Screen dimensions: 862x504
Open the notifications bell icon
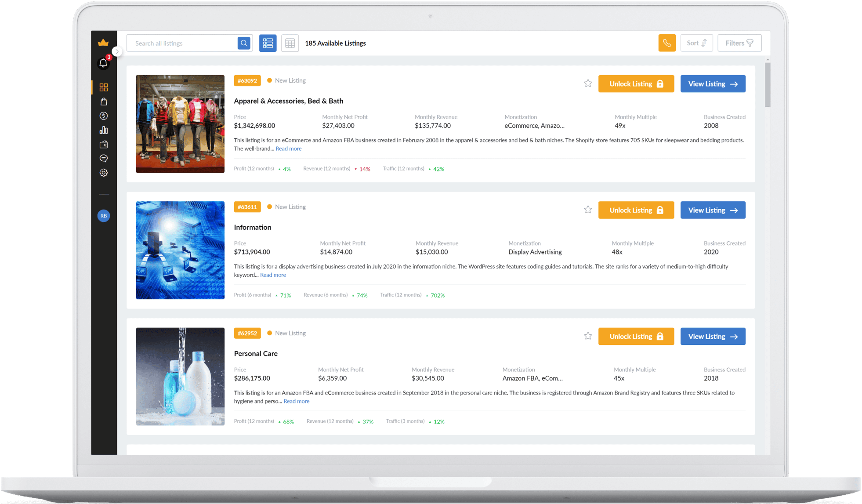point(103,63)
